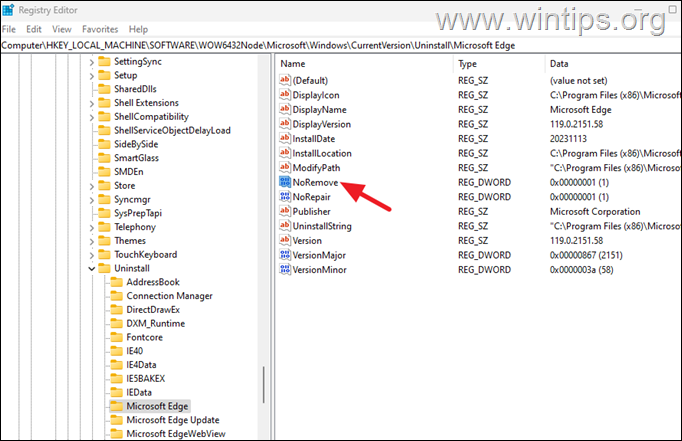The width and height of the screenshot is (682, 441).
Task: Select the SMDEn key
Action: [x=129, y=172]
